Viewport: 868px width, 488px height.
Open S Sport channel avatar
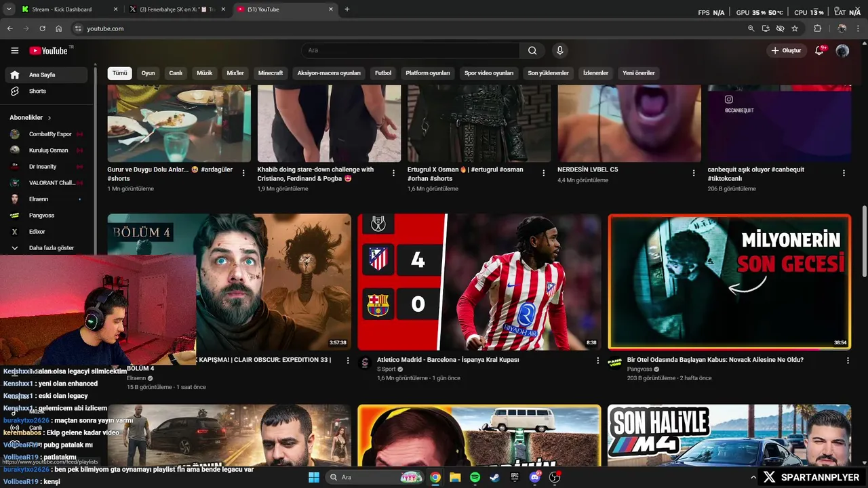[x=365, y=363]
